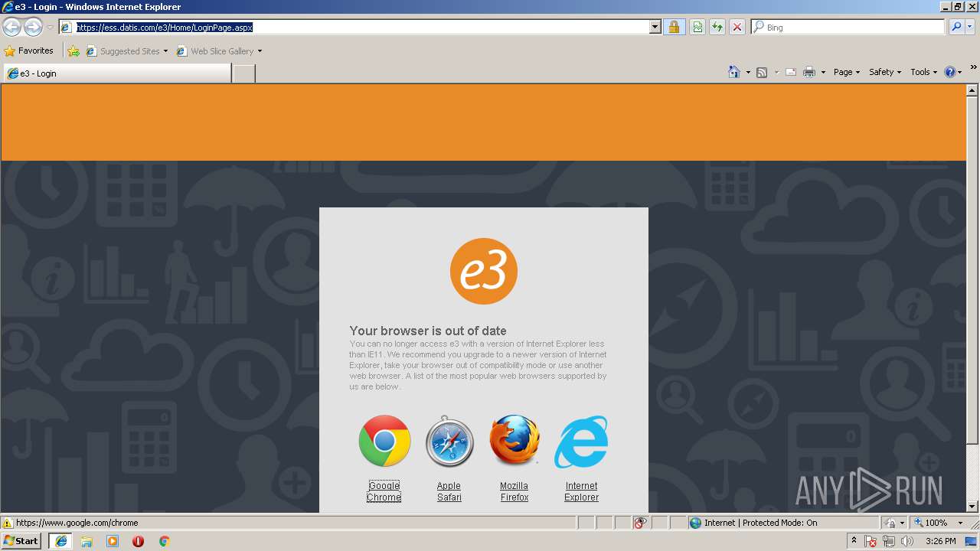Open the Page menu
Screen dimensions: 980x551
point(846,72)
